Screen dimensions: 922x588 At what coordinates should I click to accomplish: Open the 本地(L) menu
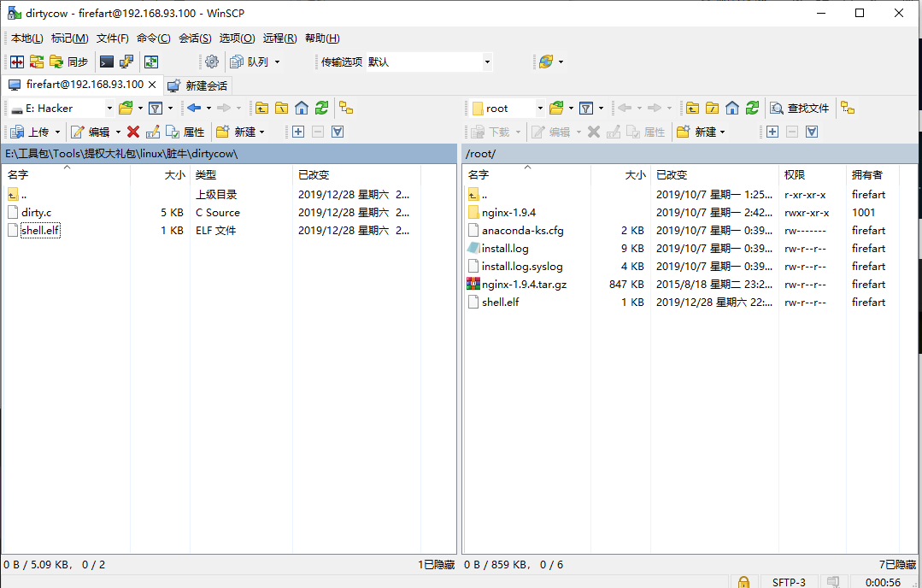(27, 38)
